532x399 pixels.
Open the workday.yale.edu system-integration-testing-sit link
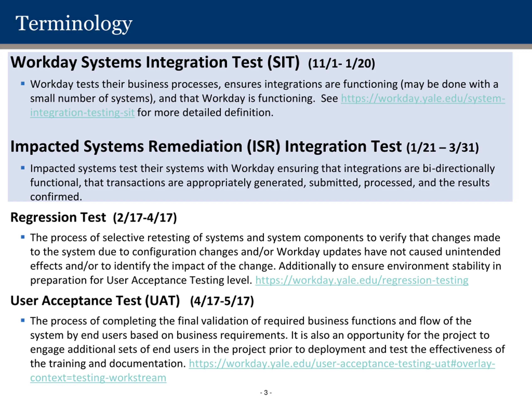(423, 99)
